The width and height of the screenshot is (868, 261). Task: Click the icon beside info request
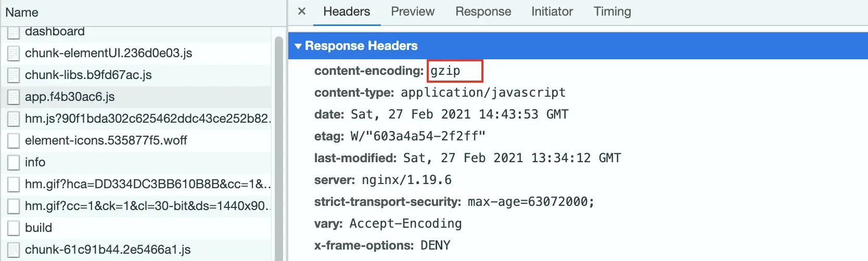pyautogui.click(x=14, y=162)
